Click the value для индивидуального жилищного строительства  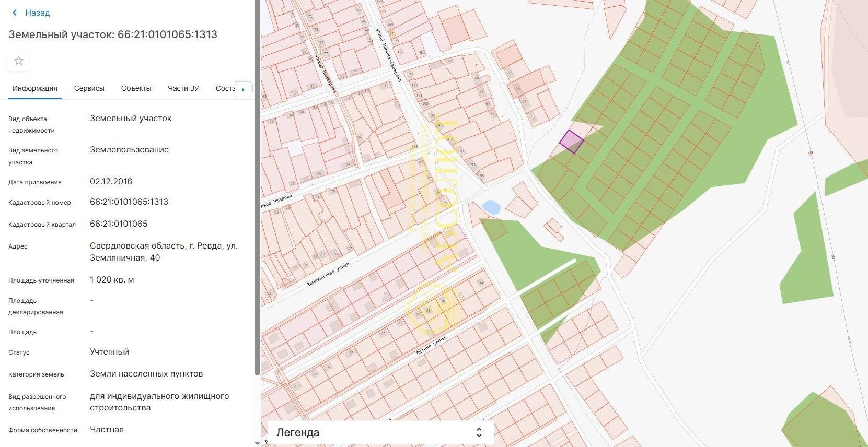coord(159,402)
